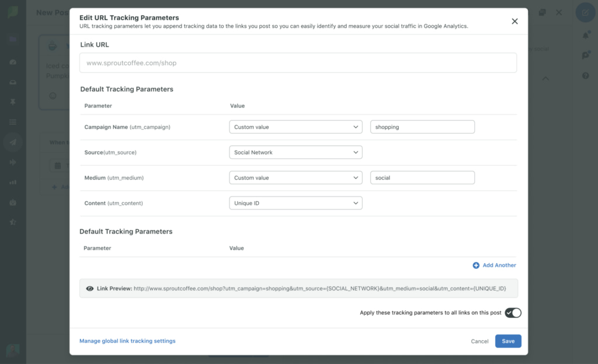This screenshot has height=364, width=598.
Task: Cancel the Edit URL Tracking dialog
Action: [x=479, y=341]
